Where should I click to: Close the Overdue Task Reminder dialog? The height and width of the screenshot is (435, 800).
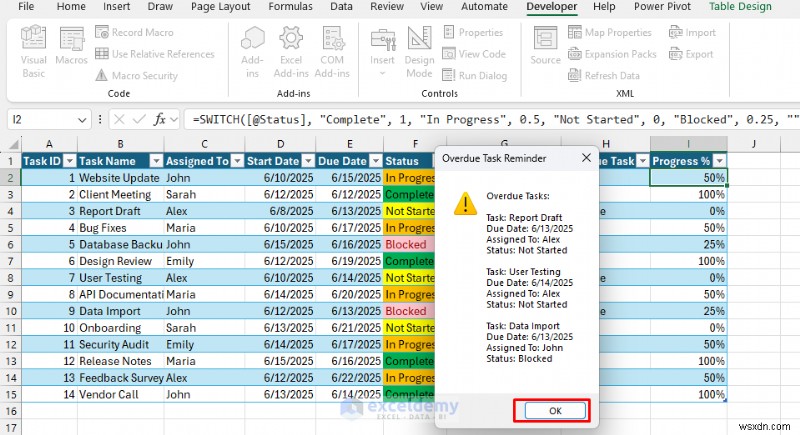[586, 158]
